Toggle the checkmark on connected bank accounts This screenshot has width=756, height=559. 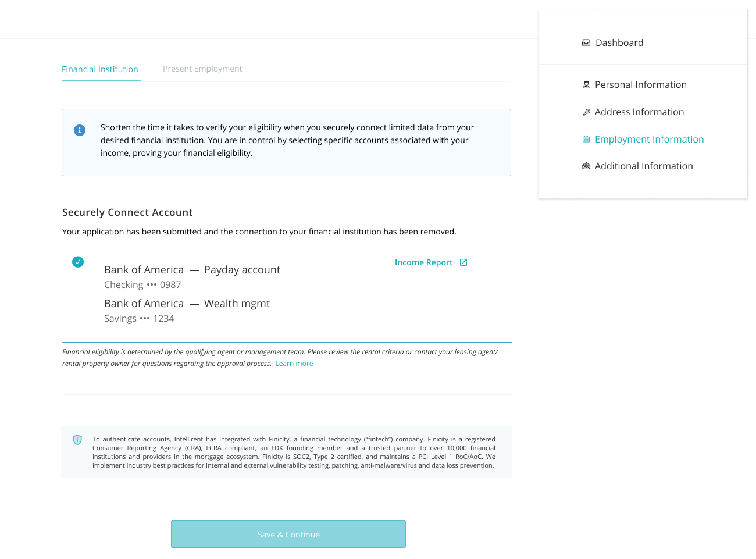click(x=78, y=262)
